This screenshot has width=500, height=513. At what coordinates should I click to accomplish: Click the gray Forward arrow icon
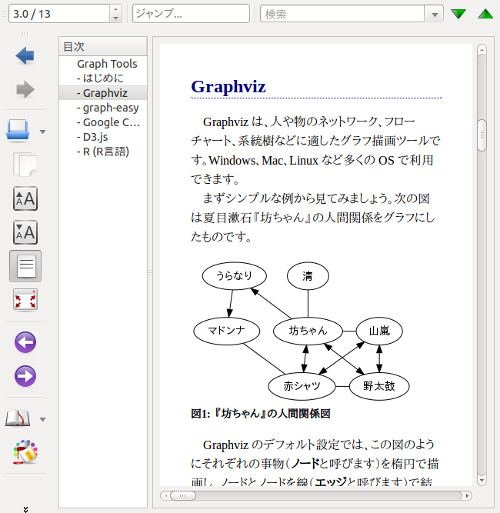pos(25,89)
